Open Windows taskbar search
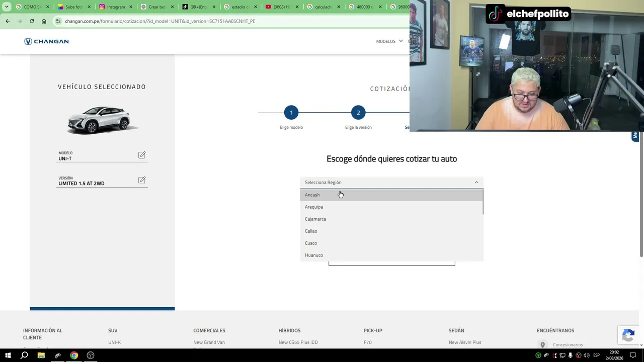This screenshot has width=644, height=362. coord(24,355)
